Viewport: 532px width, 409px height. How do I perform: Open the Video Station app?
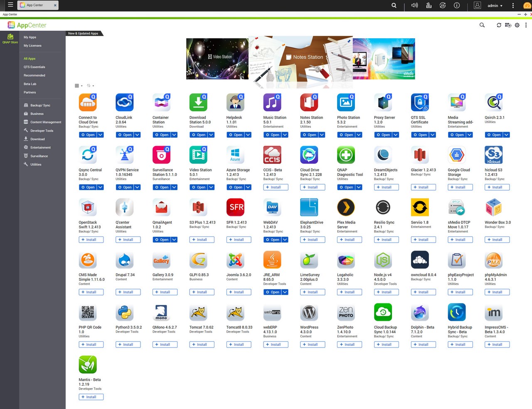tap(198, 187)
